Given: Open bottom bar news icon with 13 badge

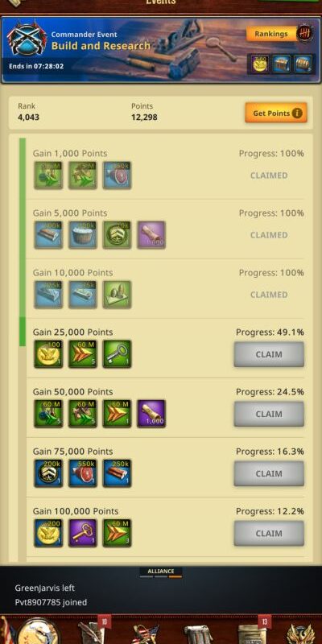Looking at the screenshot, I should [x=251, y=632].
